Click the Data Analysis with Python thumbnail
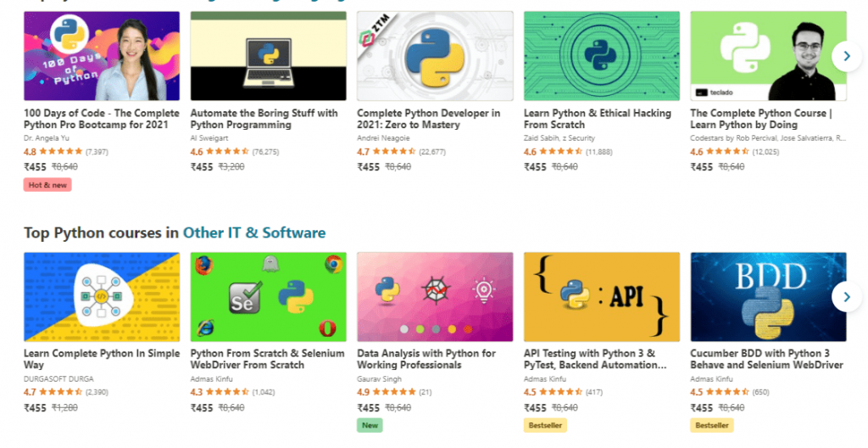868x448 pixels. click(435, 296)
